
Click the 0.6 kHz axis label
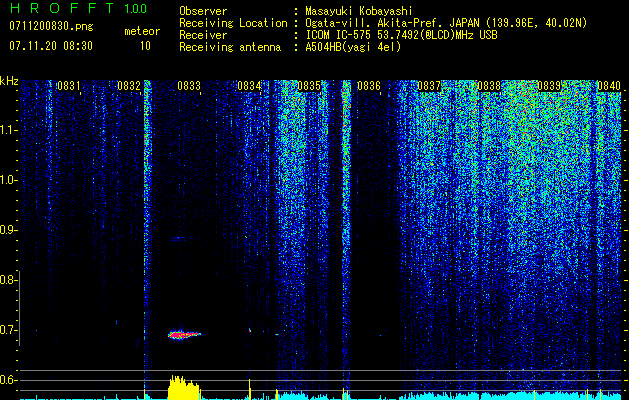tap(8, 380)
